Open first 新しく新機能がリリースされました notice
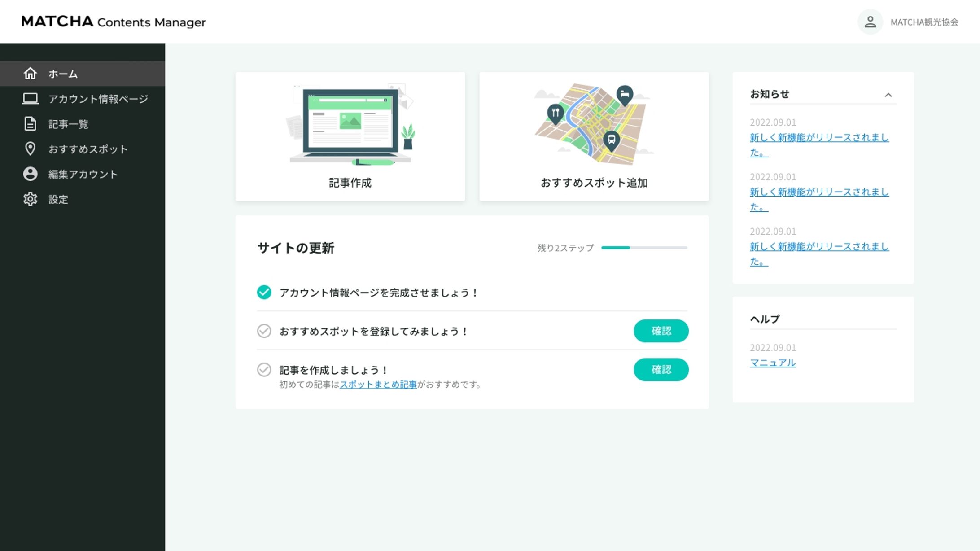The image size is (980, 551). tap(819, 145)
